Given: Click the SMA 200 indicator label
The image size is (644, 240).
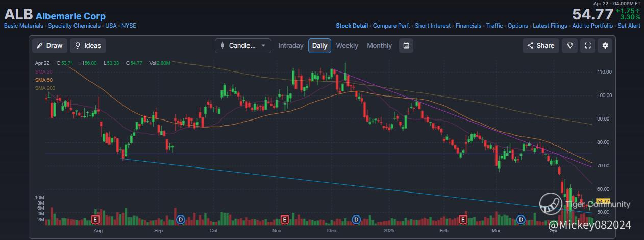Looking at the screenshot, I should (44, 88).
